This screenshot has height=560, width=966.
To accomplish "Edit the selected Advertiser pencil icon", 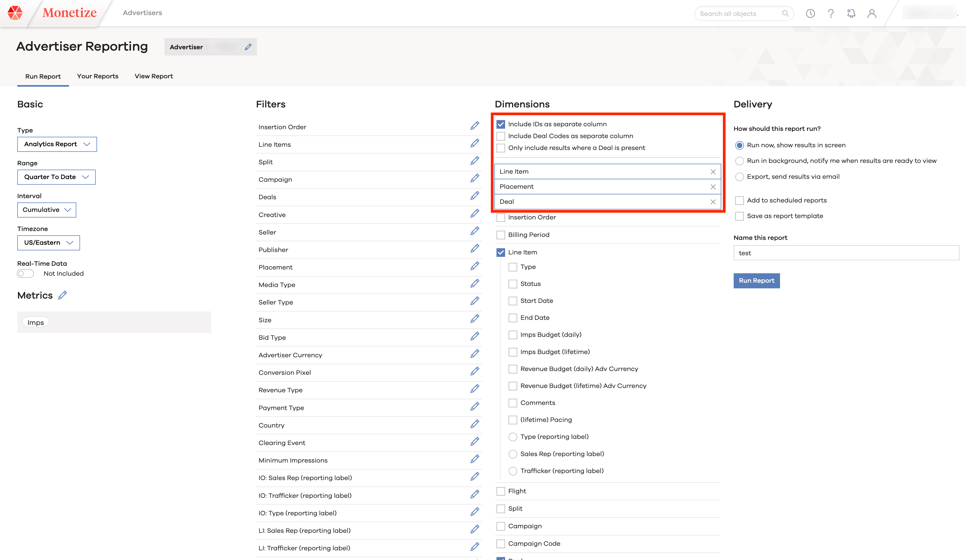I will (x=248, y=47).
